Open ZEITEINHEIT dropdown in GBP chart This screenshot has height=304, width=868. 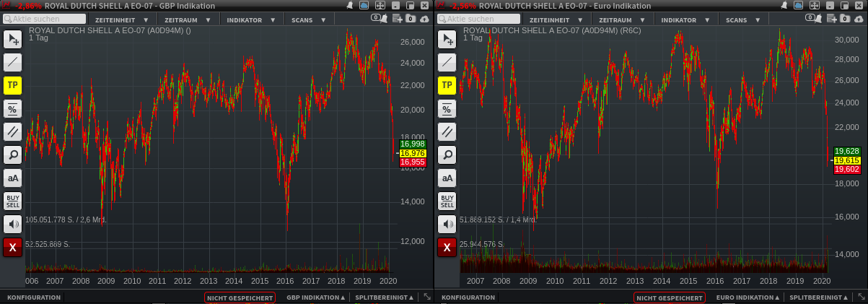point(121,19)
